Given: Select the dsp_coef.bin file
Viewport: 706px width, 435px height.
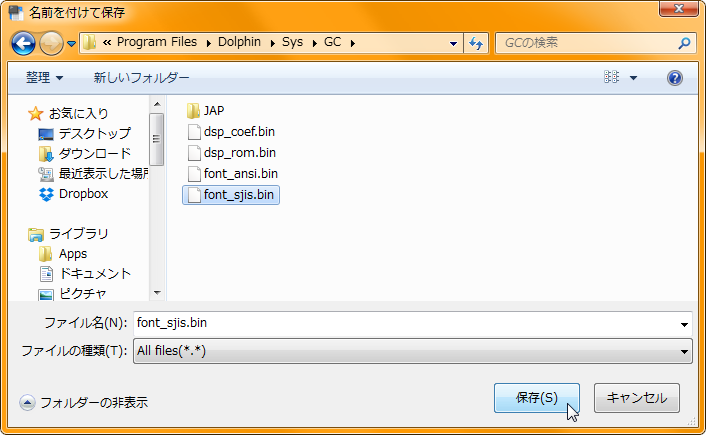Looking at the screenshot, I should [x=239, y=131].
